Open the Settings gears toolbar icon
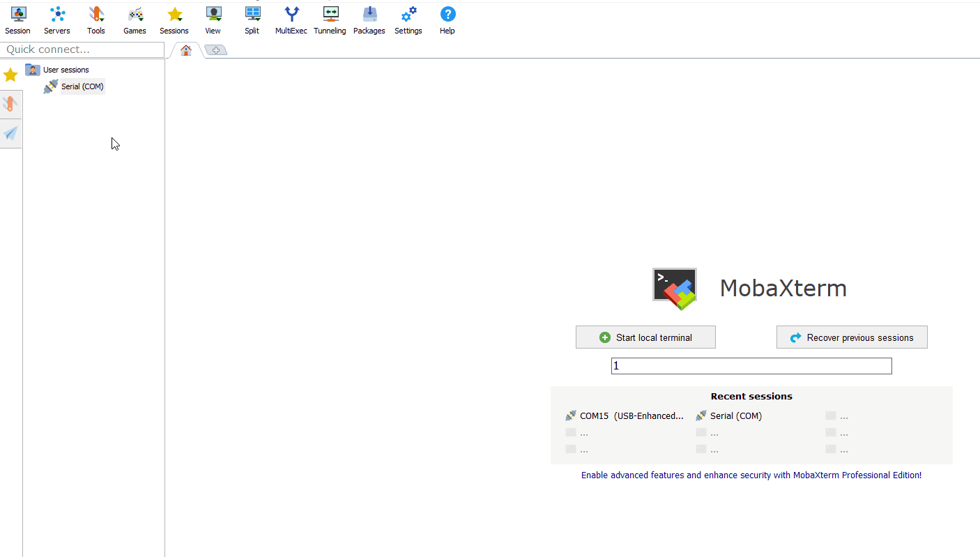This screenshot has width=980, height=557. point(408,20)
